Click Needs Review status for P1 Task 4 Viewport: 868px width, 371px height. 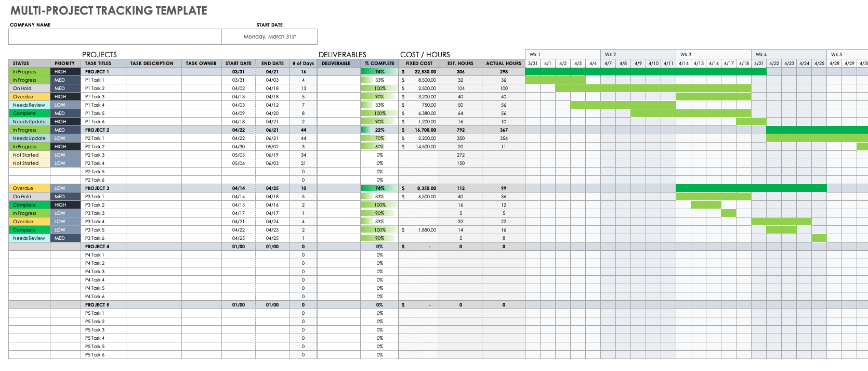(x=29, y=105)
